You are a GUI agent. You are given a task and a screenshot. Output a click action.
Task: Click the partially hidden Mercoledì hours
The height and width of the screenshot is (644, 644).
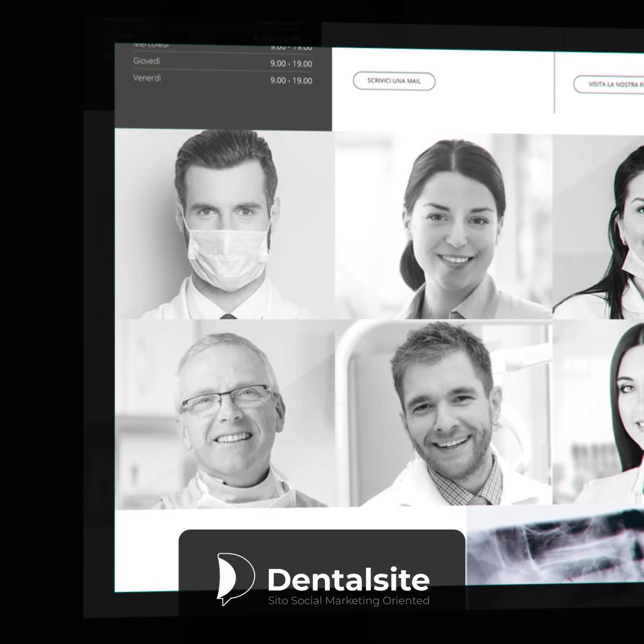291,48
